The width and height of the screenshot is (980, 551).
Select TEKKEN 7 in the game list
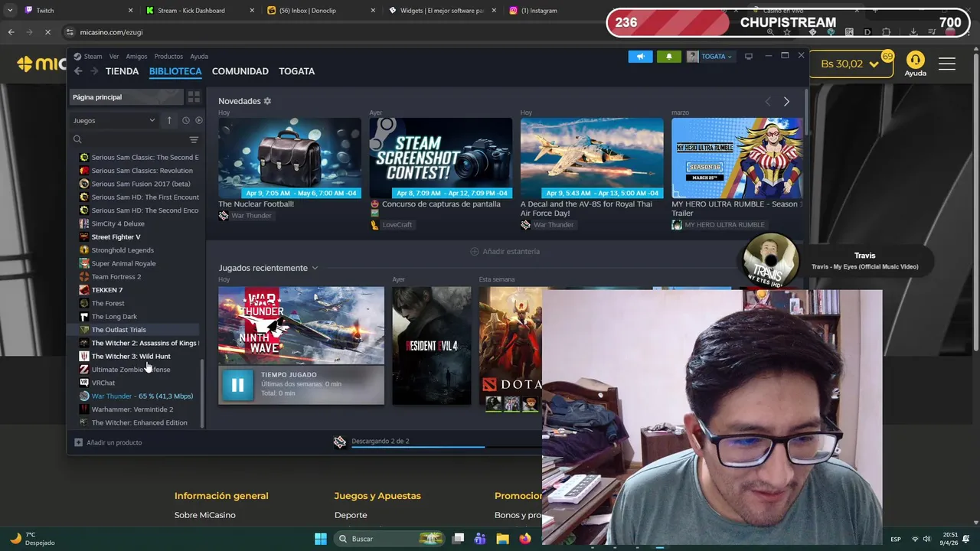(107, 290)
